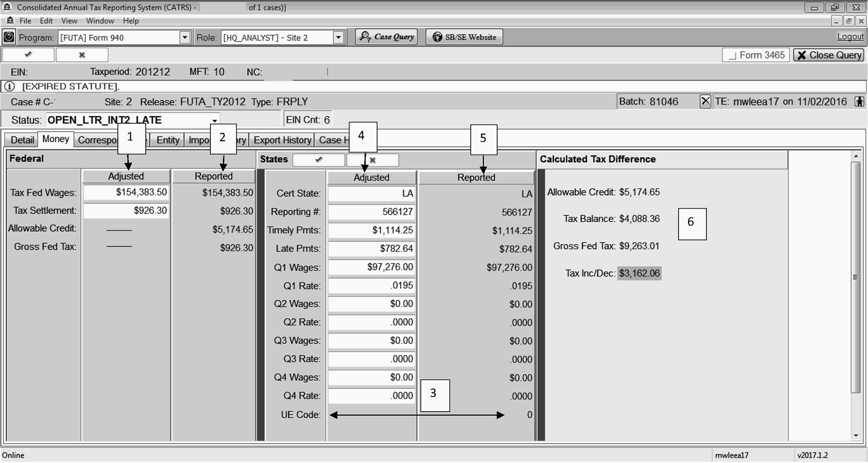This screenshot has height=463, width=868.
Task: Click the top toolbar X cancel button
Action: click(x=82, y=55)
